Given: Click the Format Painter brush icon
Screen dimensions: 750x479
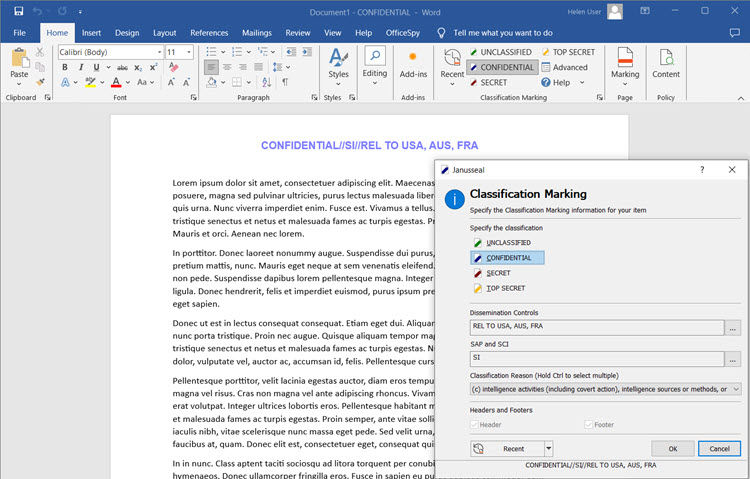Looking at the screenshot, I should point(40,82).
